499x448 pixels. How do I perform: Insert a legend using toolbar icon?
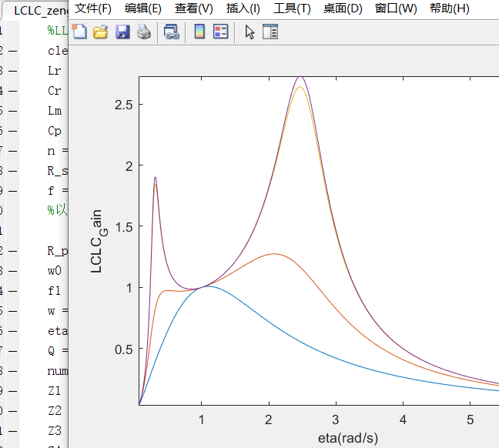pyautogui.click(x=220, y=32)
